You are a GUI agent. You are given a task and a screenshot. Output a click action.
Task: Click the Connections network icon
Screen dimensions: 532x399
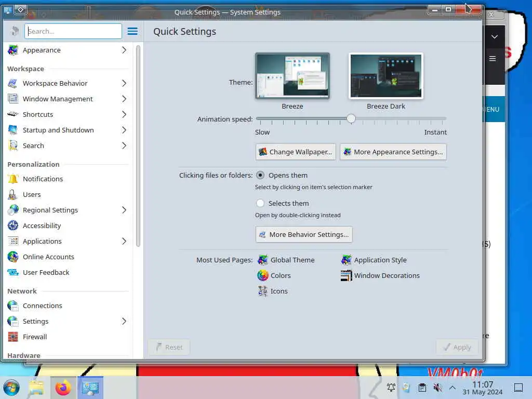coord(13,305)
